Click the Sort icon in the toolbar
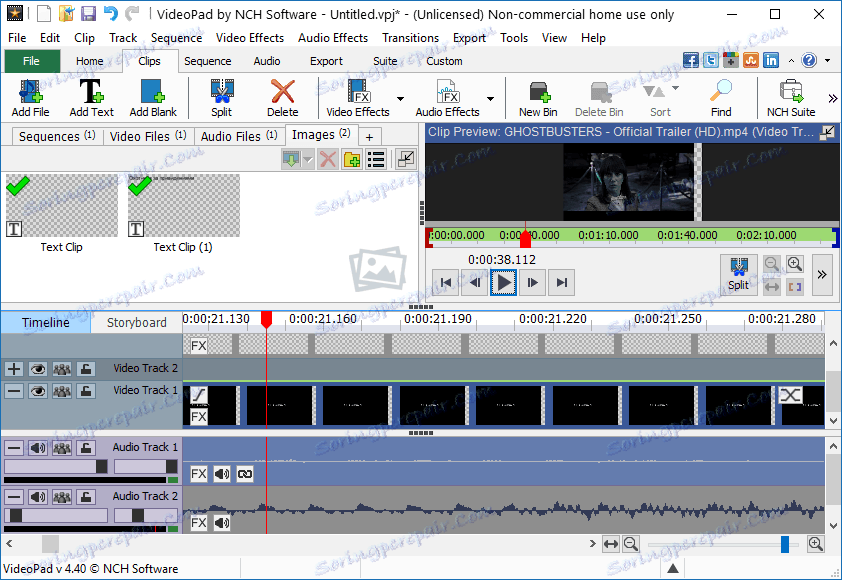Screen dimensions: 842x580 (659, 91)
